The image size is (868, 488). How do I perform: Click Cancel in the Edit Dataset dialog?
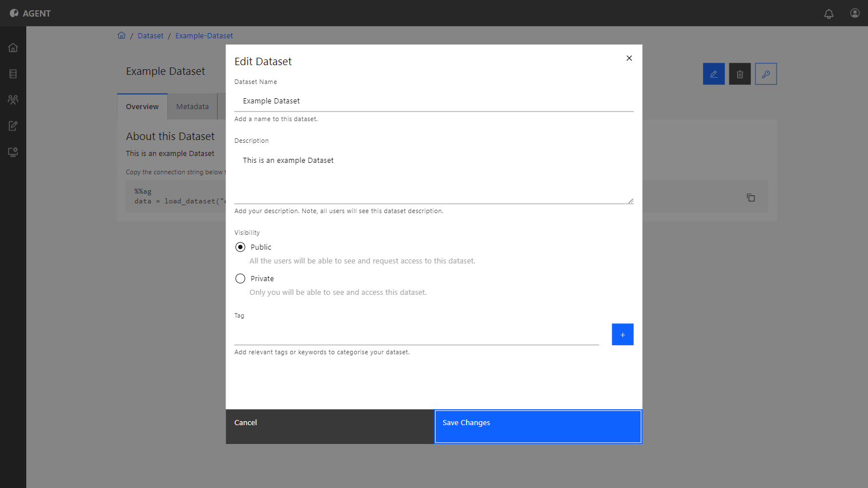(x=330, y=426)
